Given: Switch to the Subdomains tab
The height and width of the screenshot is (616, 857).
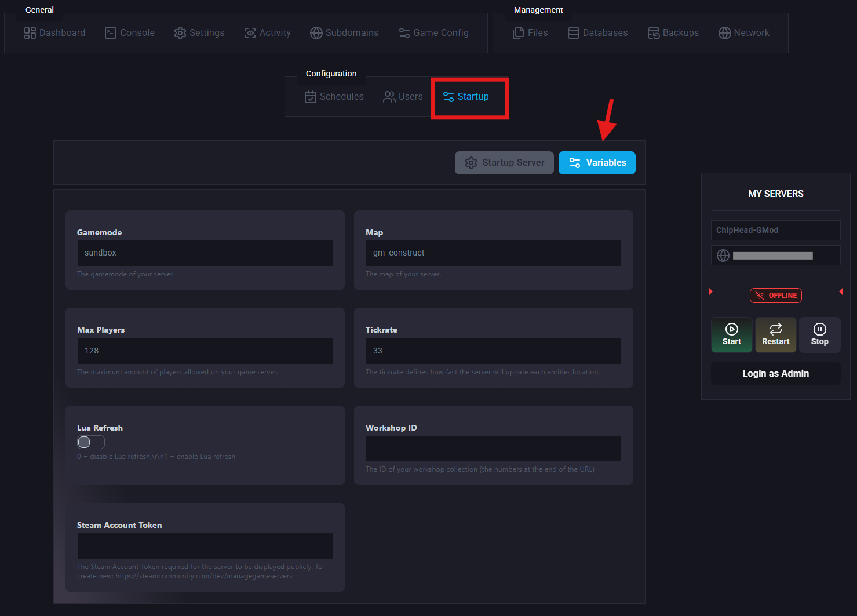Looking at the screenshot, I should click(x=344, y=33).
